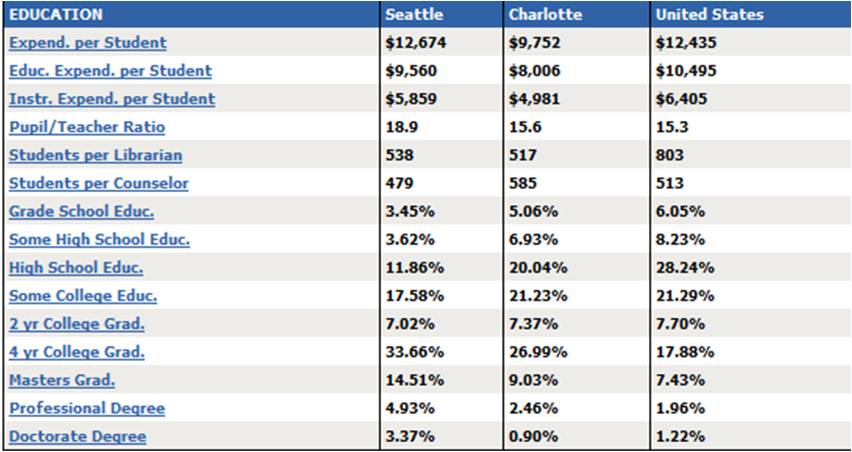Select the Students per Librarian link
Viewport: 852px width, 452px height.
[96, 155]
